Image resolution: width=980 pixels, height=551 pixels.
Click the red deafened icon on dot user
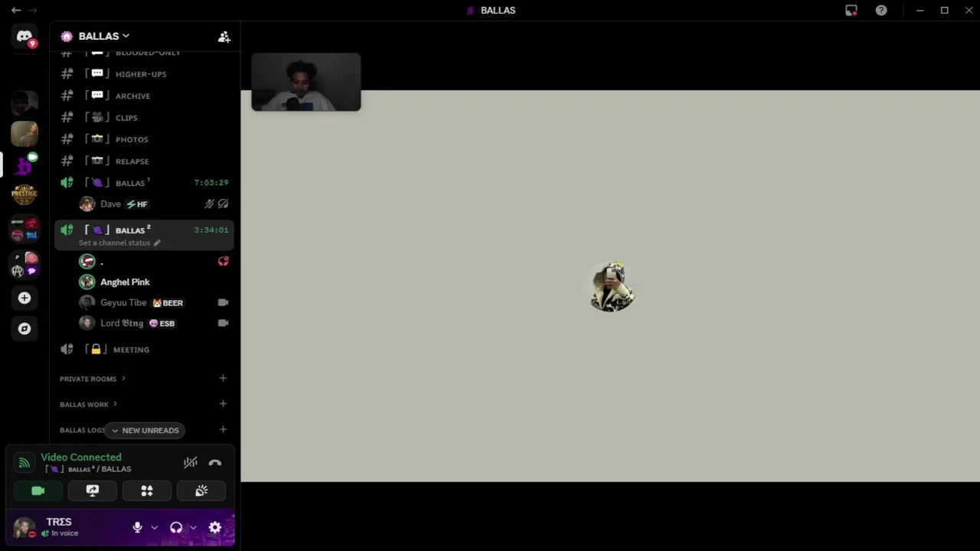coord(223,261)
